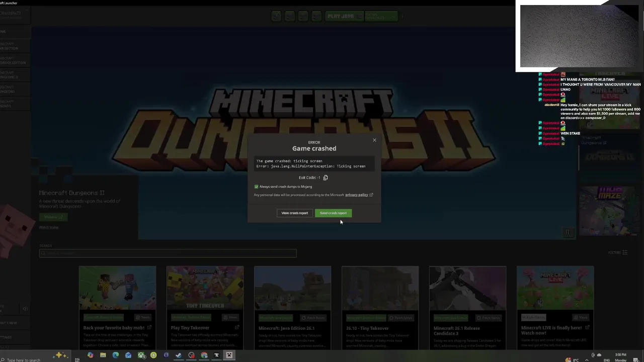Click external-link icon on baby mob card
Viewport: 644px width, 362px height.
(149, 327)
